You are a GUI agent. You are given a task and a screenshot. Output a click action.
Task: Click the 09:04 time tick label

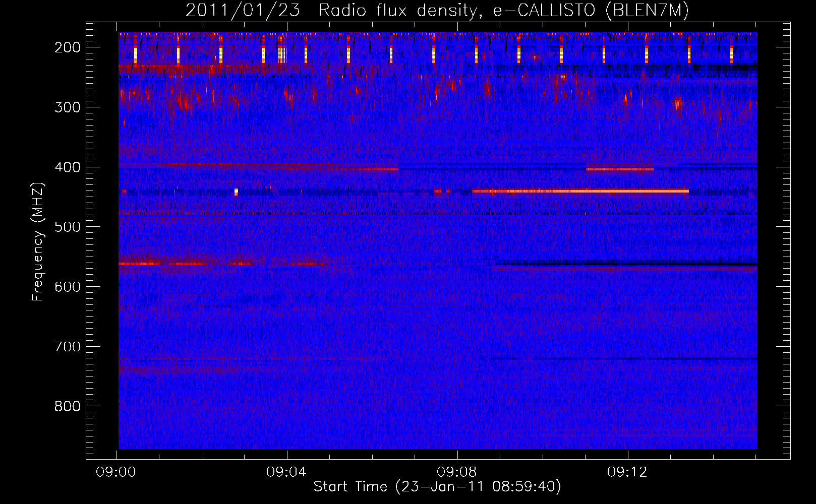[x=287, y=472]
